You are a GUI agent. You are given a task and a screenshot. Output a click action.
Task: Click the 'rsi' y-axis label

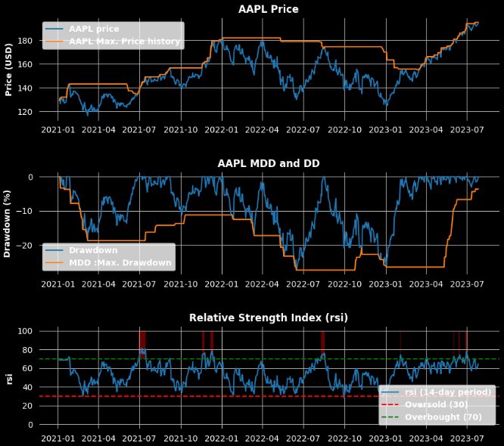tap(9, 379)
